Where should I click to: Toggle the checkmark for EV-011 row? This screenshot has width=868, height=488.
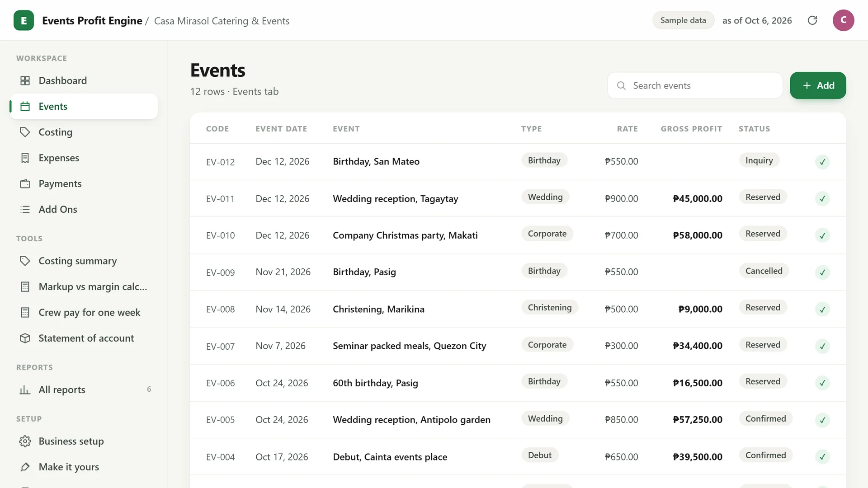pos(822,198)
